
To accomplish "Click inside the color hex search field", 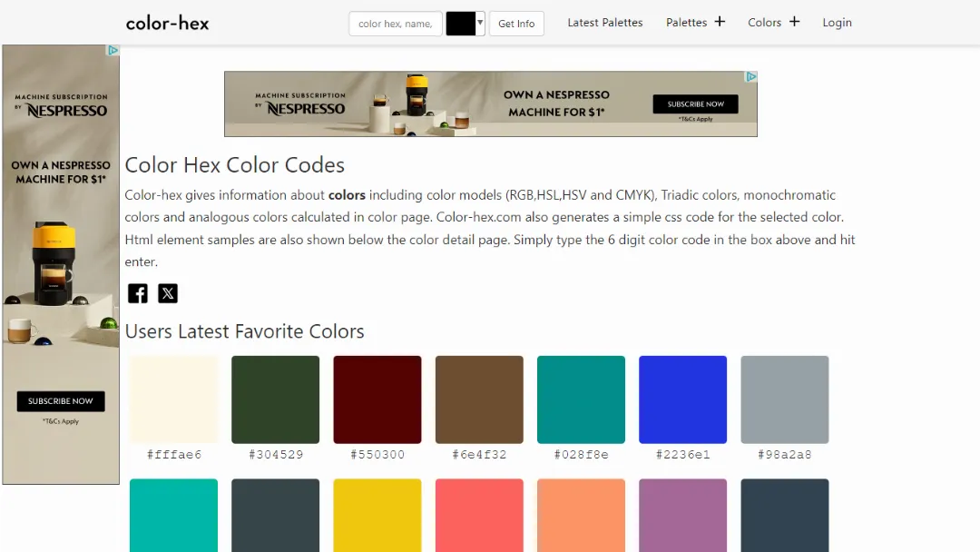I will point(395,23).
